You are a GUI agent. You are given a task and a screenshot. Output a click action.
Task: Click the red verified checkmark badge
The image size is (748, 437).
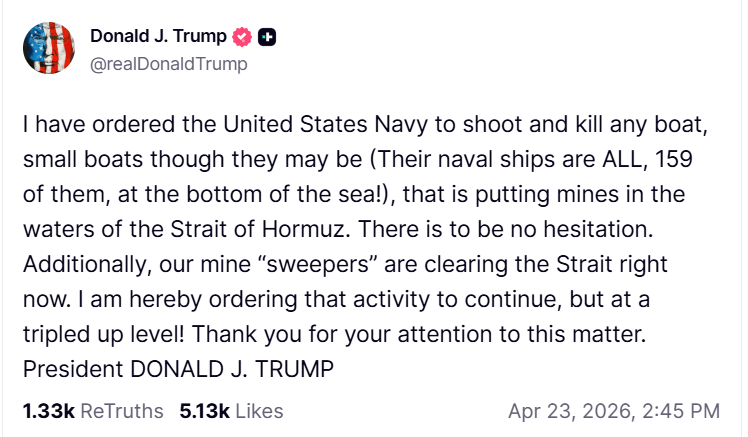coord(241,37)
